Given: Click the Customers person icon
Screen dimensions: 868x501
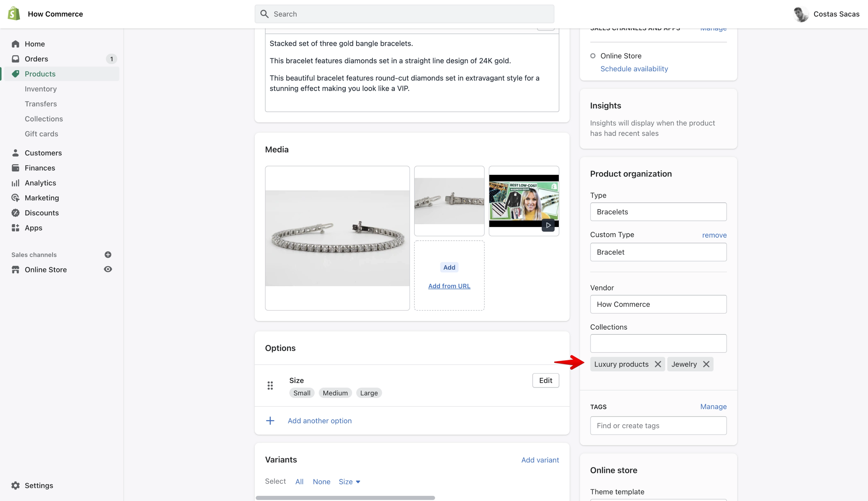Looking at the screenshot, I should click(x=15, y=153).
